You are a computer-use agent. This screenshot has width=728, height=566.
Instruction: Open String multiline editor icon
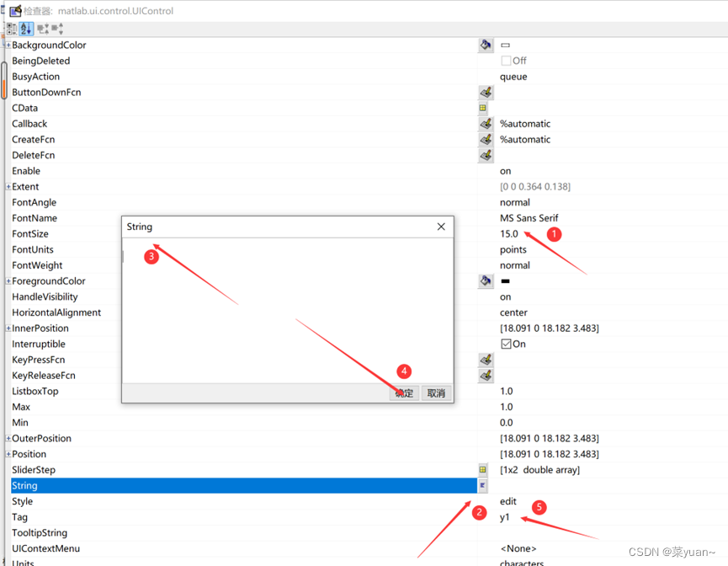(x=483, y=485)
